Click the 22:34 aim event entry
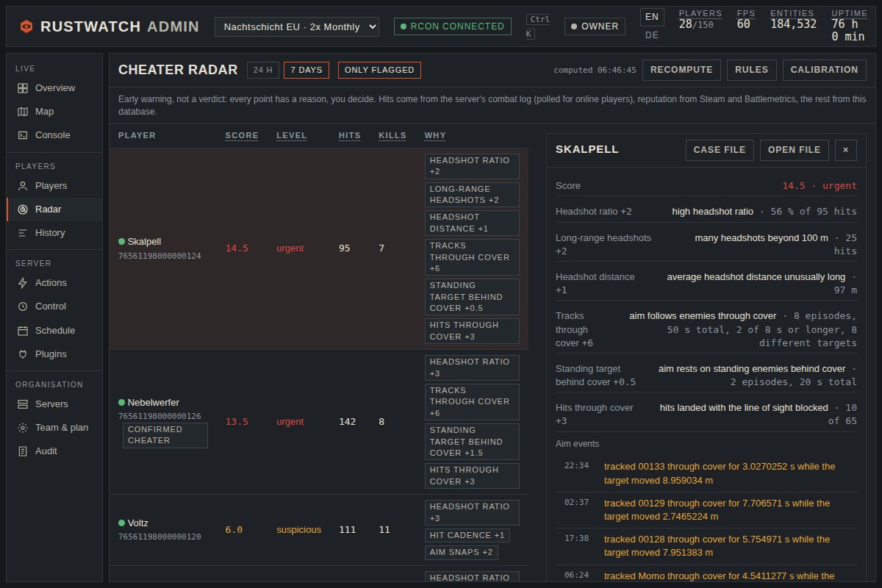 [706, 473]
